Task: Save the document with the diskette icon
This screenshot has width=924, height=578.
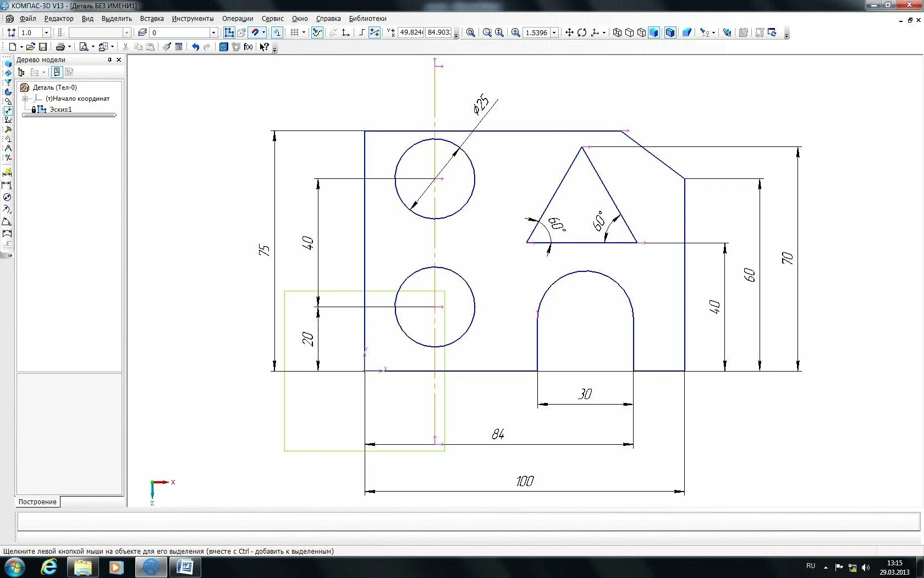Action: 43,47
